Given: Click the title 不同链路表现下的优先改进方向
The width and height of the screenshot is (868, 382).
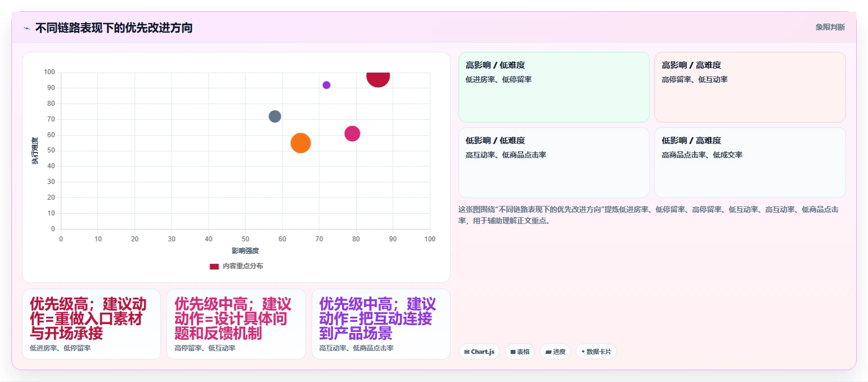Looking at the screenshot, I should pos(114,28).
